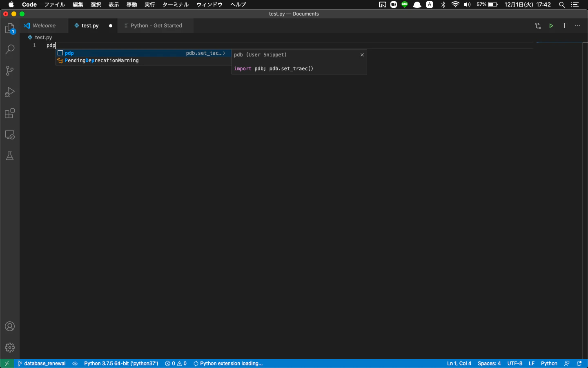Open the Explorer view in activity bar
This screenshot has height=368, width=588.
pos(10,29)
